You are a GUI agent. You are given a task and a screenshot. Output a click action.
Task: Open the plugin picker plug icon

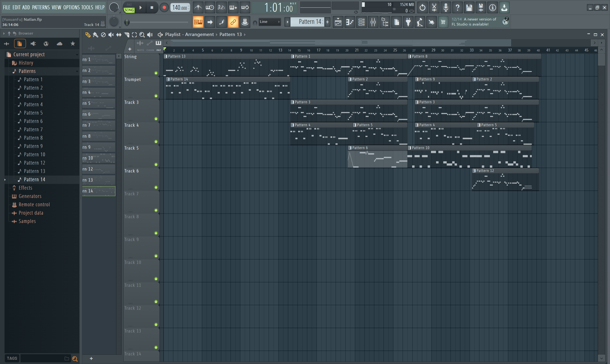click(x=408, y=22)
